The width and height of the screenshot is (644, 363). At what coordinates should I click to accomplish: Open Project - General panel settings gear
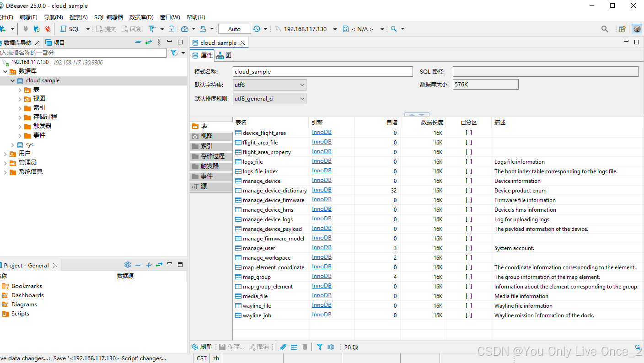pos(128,265)
